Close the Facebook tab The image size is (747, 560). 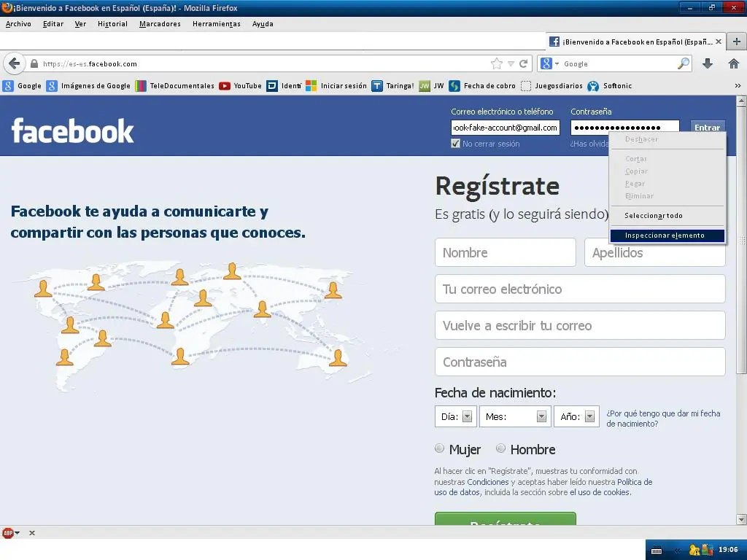click(719, 42)
